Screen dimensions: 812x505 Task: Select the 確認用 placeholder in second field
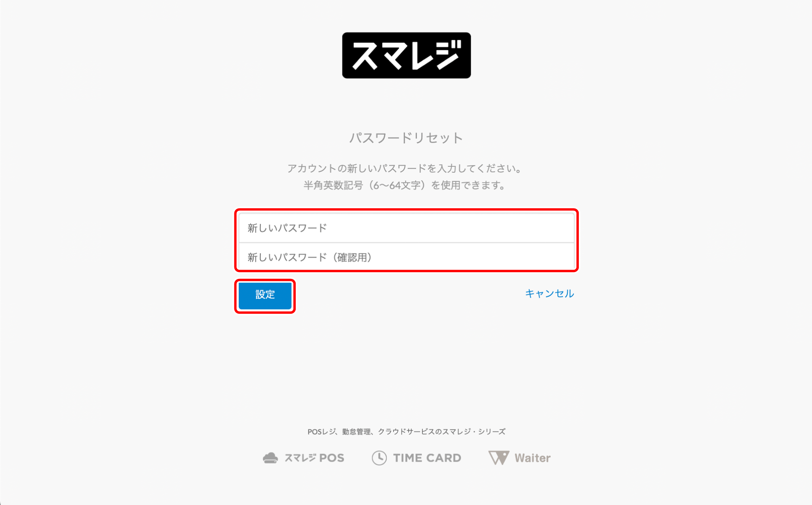352,257
